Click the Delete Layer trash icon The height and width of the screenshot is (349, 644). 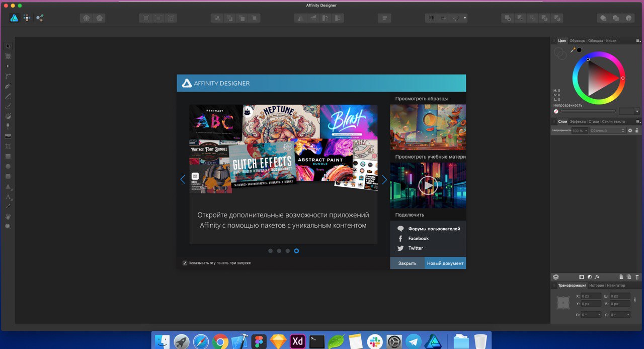[x=637, y=277]
